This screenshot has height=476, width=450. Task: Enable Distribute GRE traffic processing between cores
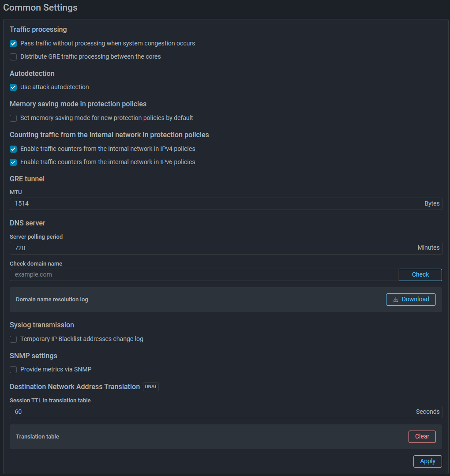point(13,57)
